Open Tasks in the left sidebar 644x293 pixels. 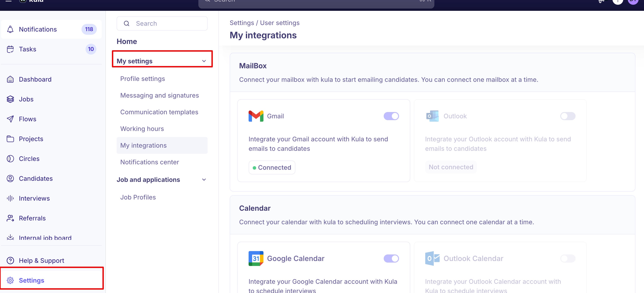[52, 49]
